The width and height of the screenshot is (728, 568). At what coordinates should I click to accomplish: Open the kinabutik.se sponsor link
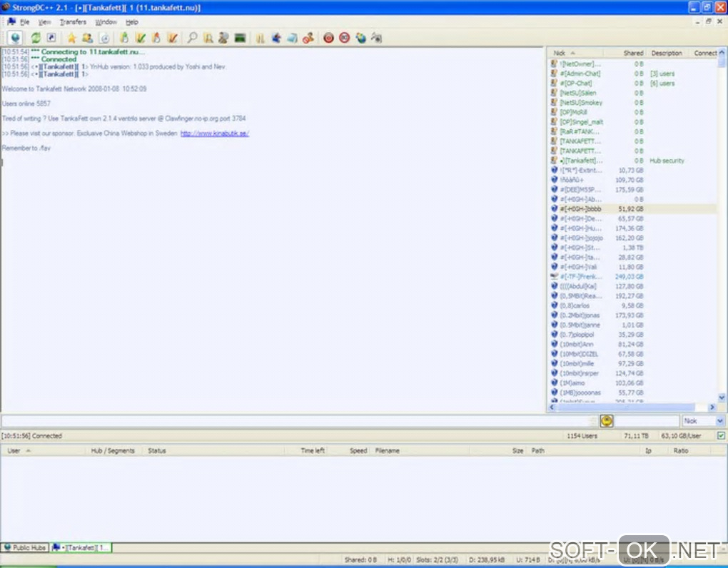(x=215, y=133)
